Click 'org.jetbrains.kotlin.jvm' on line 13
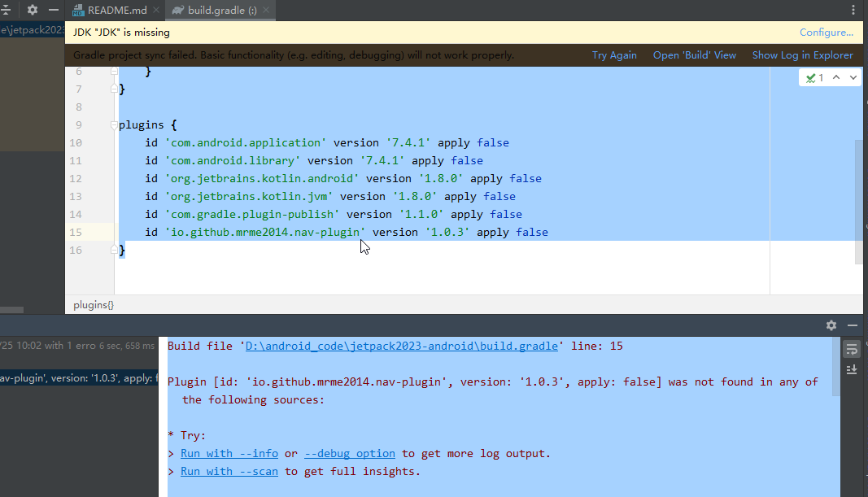 [249, 197]
